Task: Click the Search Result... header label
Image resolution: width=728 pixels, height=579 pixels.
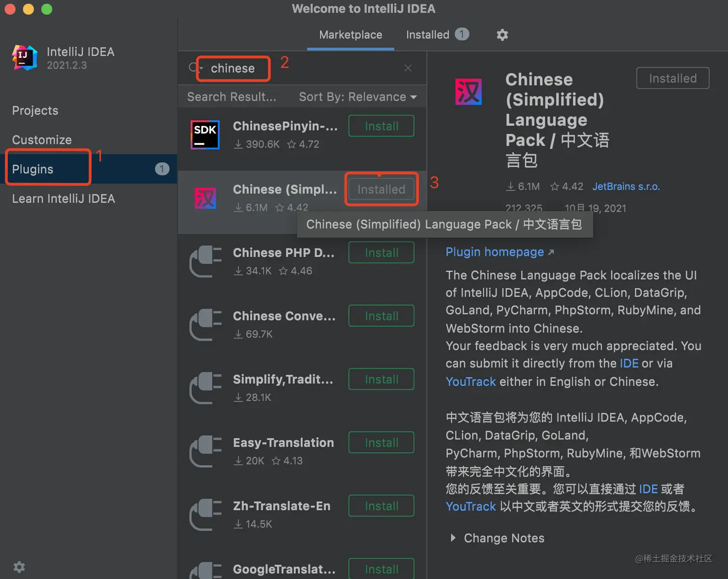Action: point(232,97)
